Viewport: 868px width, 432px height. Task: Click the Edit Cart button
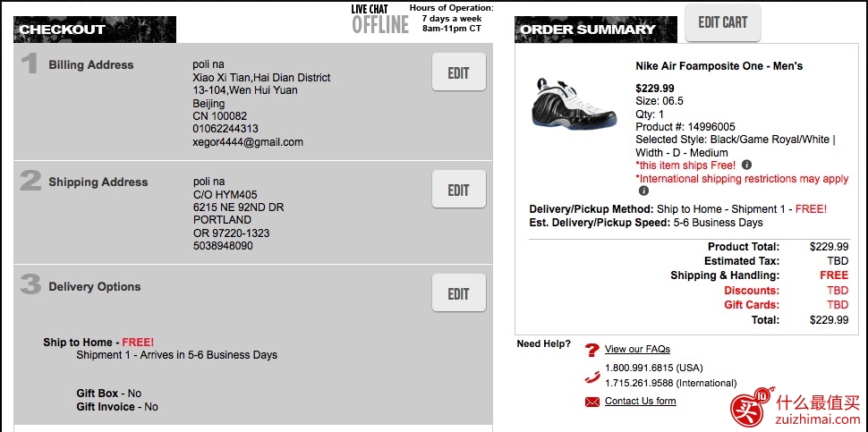pyautogui.click(x=722, y=22)
